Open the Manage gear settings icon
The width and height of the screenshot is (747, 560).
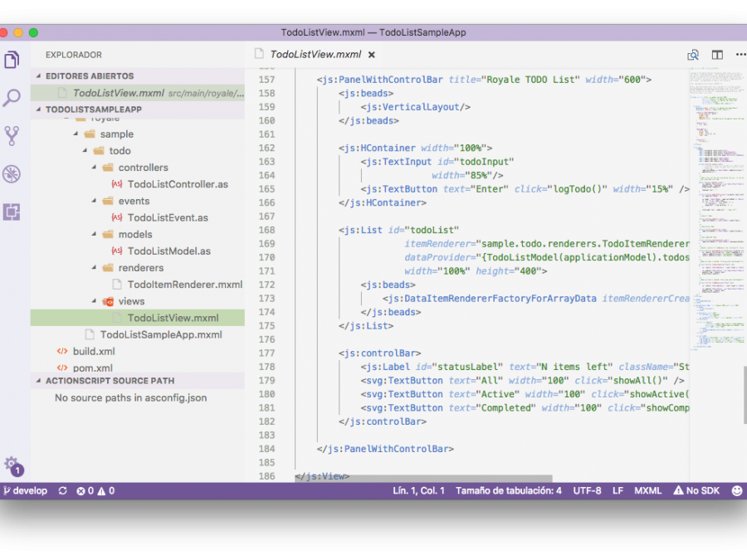point(12,465)
